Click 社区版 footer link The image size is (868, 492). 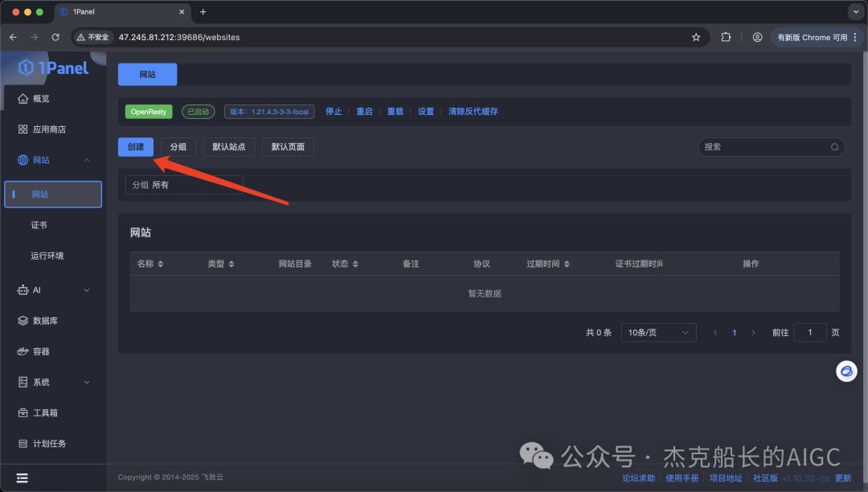pyautogui.click(x=766, y=478)
